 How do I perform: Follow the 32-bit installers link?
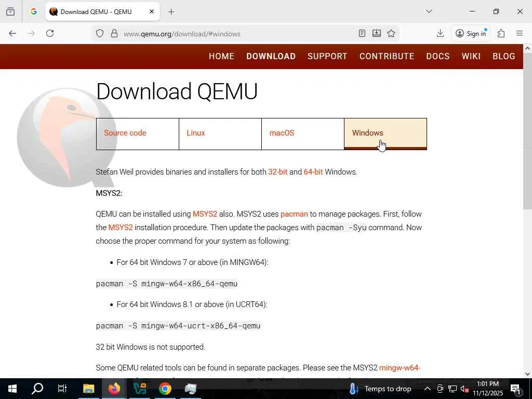(x=277, y=172)
